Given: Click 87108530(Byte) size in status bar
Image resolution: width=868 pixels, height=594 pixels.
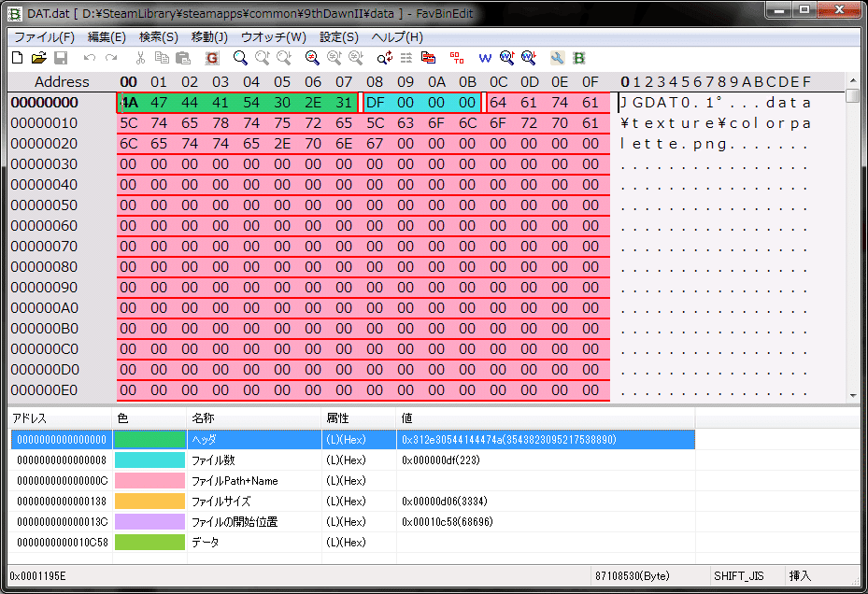Looking at the screenshot, I should click(x=633, y=575).
